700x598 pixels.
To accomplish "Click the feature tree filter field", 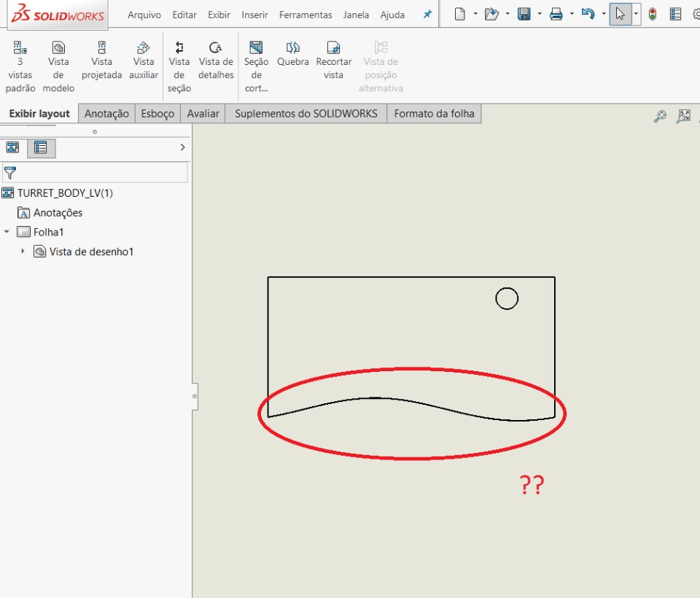I will click(x=95, y=172).
